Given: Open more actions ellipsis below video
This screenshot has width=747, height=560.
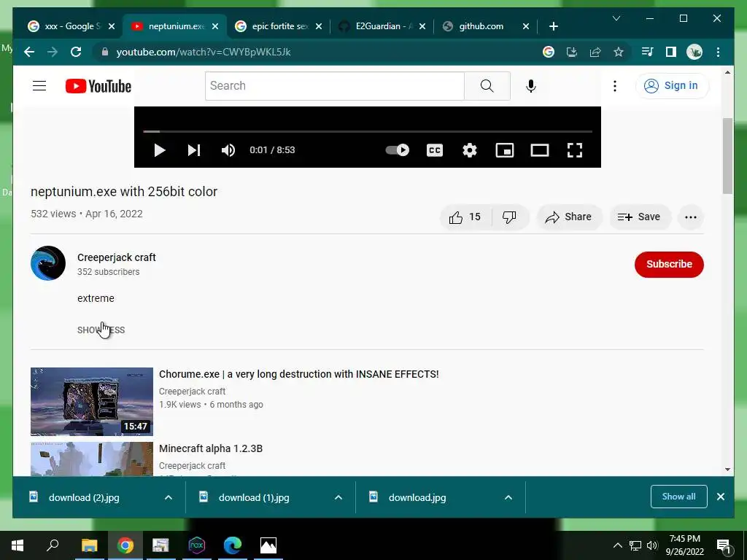Looking at the screenshot, I should 690,217.
